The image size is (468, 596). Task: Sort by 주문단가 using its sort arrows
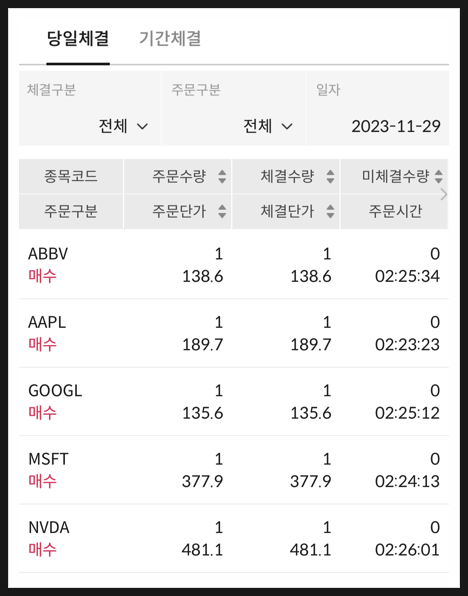point(222,211)
